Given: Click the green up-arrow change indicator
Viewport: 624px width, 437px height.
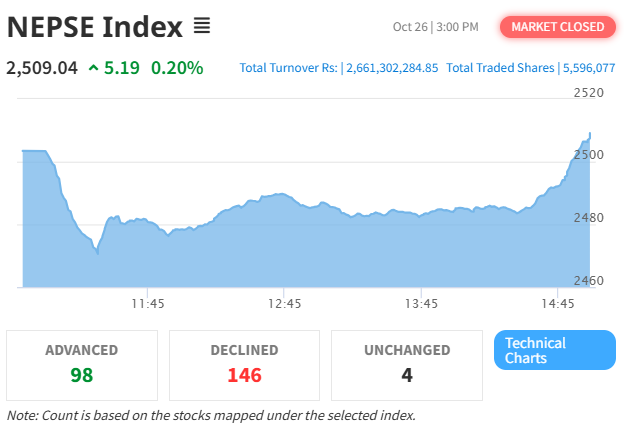Looking at the screenshot, I should (94, 69).
